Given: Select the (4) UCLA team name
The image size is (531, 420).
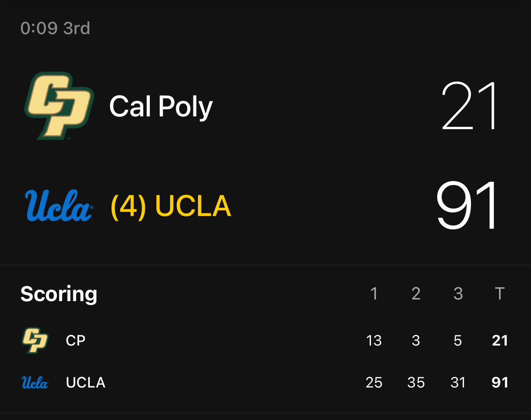Looking at the screenshot, I should coord(171,206).
